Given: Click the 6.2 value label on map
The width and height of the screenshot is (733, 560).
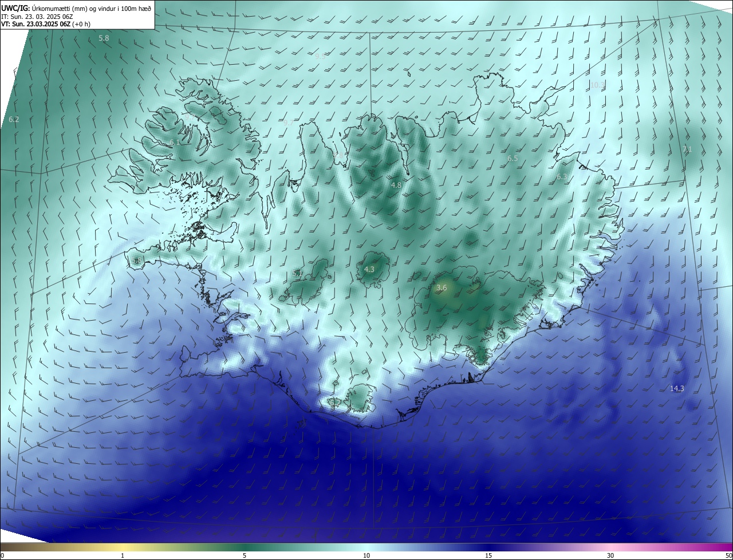Looking at the screenshot, I should click(x=14, y=119).
